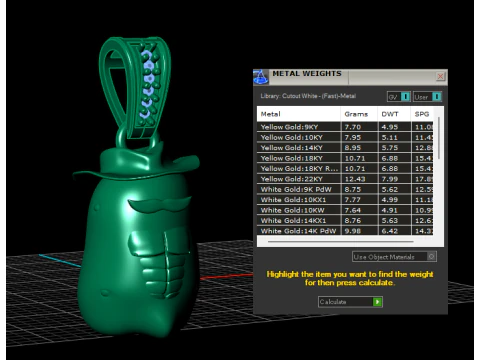Sort by the DWT column header
480x360 pixels.
[394, 114]
